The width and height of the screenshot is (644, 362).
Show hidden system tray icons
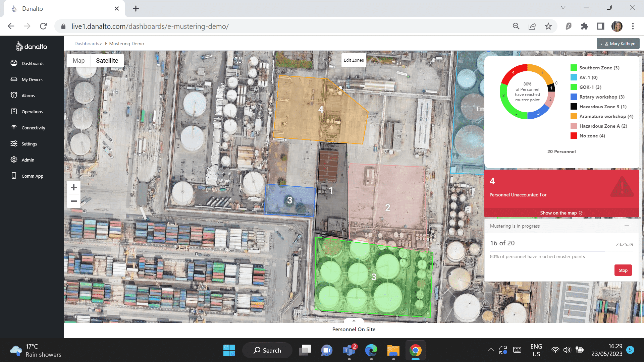[x=491, y=350]
